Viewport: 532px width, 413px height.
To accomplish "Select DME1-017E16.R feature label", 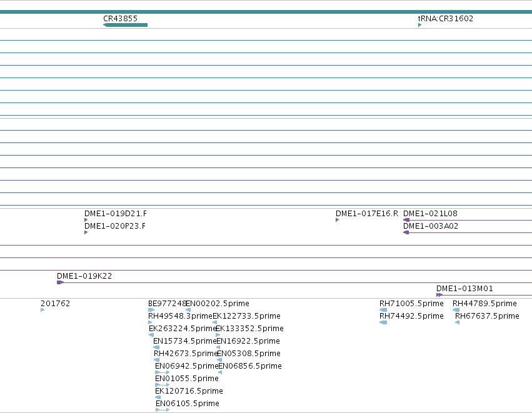I will pos(367,213).
